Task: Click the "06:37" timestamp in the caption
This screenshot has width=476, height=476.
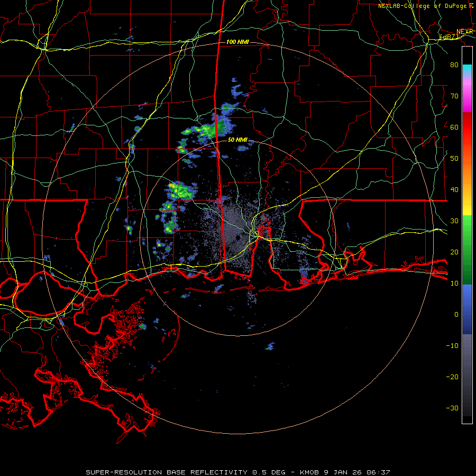Action: [378, 472]
